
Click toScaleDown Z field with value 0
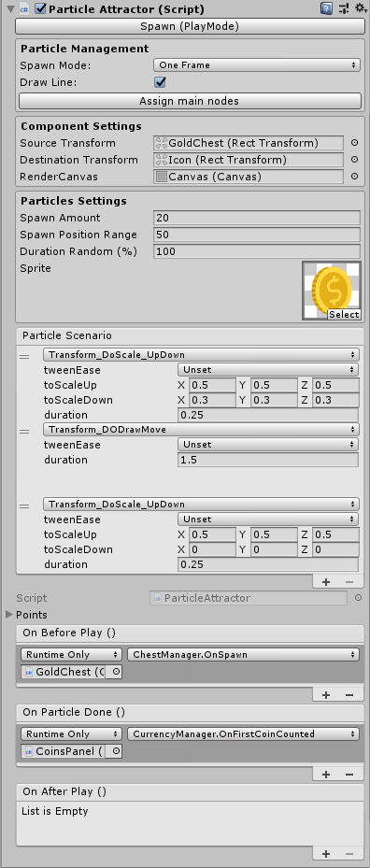pyautogui.click(x=335, y=549)
